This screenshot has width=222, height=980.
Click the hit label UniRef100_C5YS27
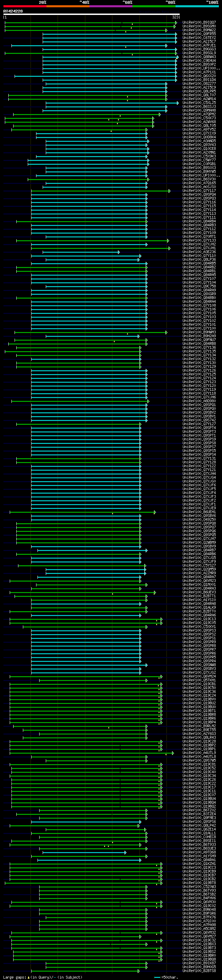tap(199, 565)
